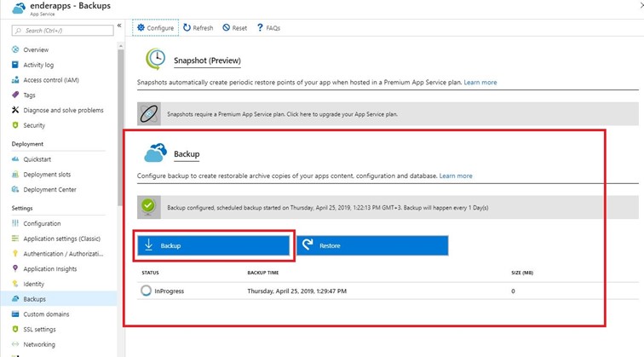Click the Configuration sliders icon
The width and height of the screenshot is (644, 357).
[x=15, y=223]
